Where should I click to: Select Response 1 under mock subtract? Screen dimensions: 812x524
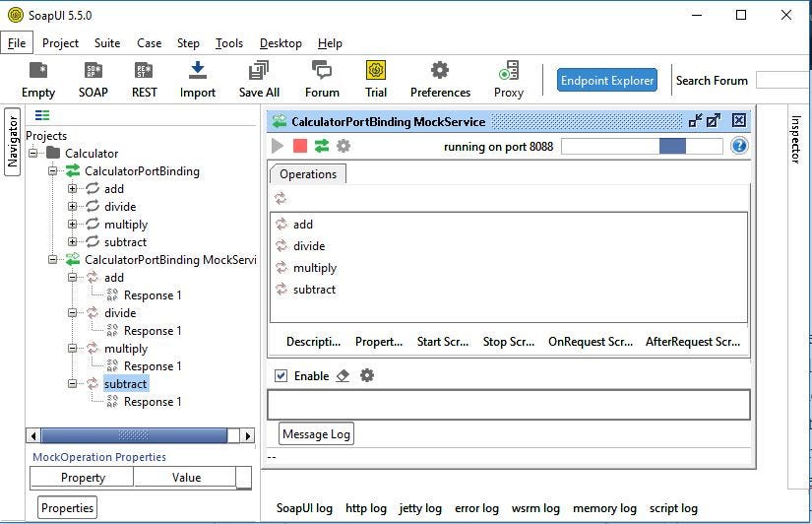[153, 402]
